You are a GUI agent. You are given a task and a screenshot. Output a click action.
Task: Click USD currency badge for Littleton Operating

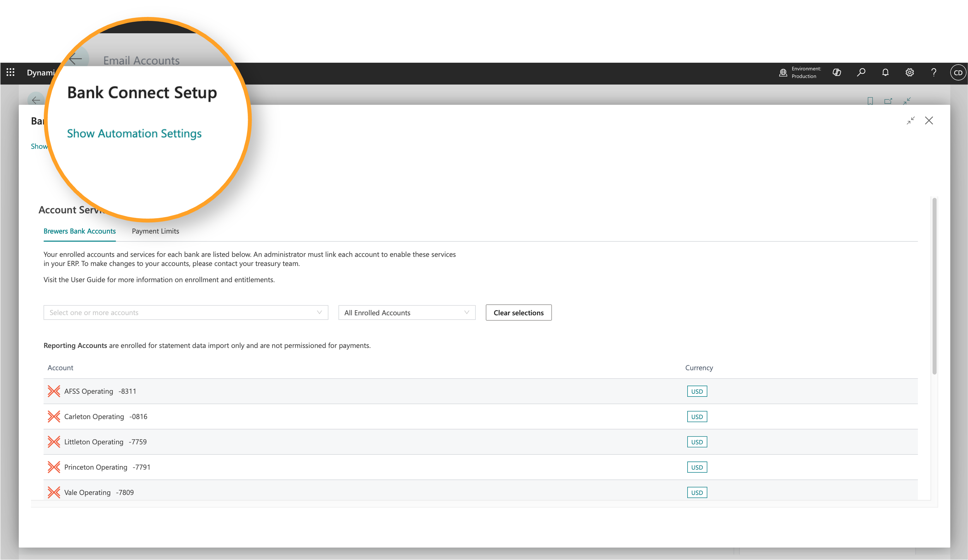pyautogui.click(x=697, y=442)
